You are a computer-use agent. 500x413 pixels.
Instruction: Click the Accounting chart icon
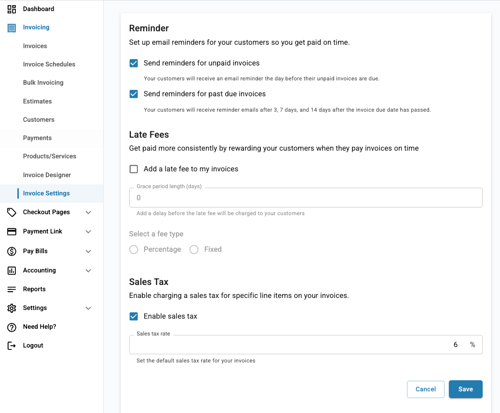tap(12, 270)
